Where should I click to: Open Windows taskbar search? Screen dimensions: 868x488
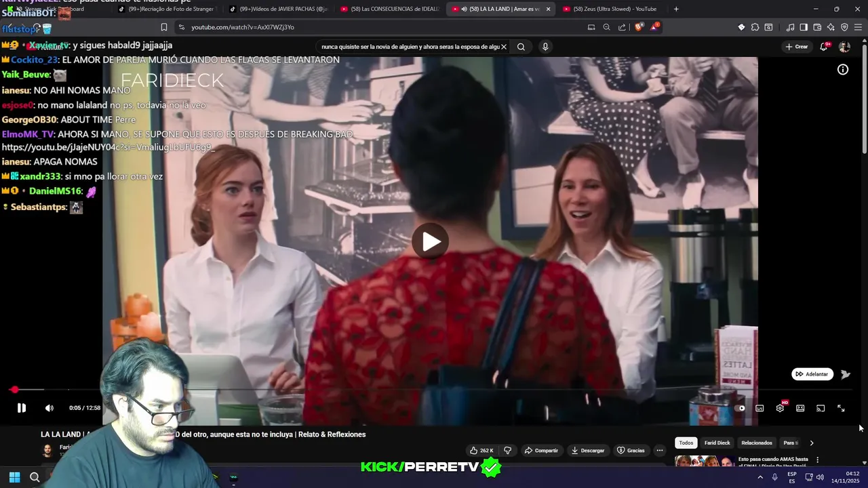pos(35,477)
